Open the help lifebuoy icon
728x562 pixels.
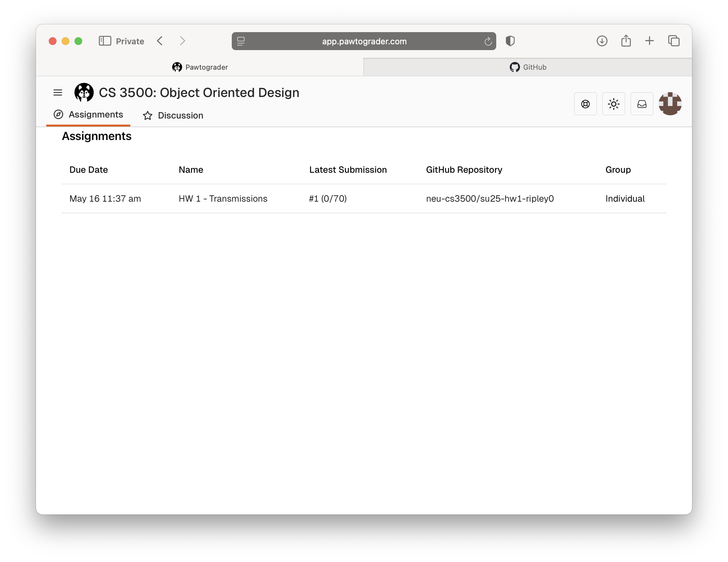[x=585, y=104]
